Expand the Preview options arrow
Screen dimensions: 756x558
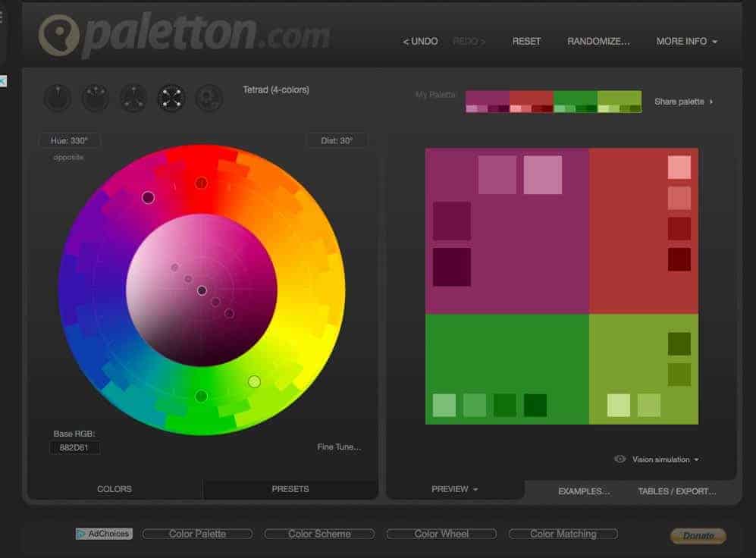[x=475, y=489]
